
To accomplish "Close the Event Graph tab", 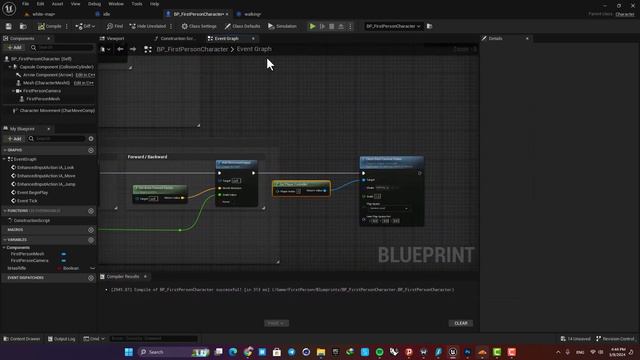I will (x=253, y=38).
